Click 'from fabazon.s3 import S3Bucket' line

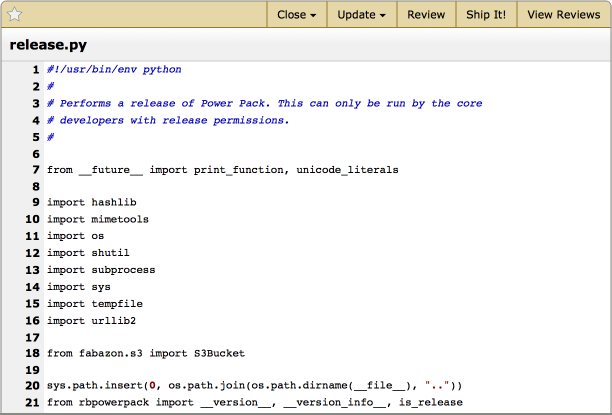(x=146, y=353)
